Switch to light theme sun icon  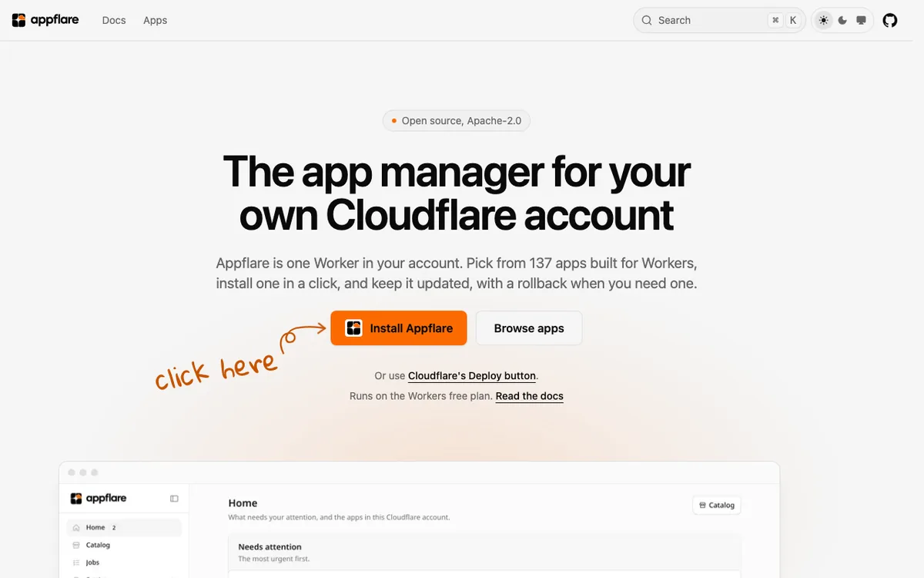pos(824,21)
